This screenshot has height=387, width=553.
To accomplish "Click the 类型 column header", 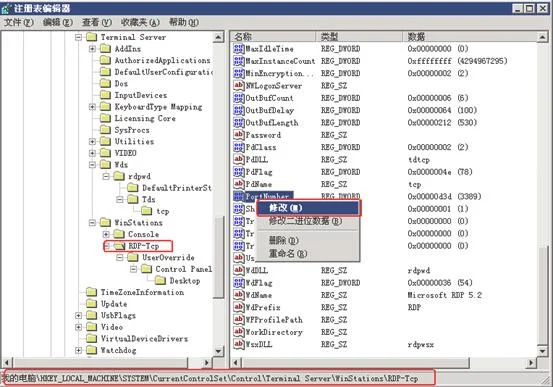I will [359, 37].
